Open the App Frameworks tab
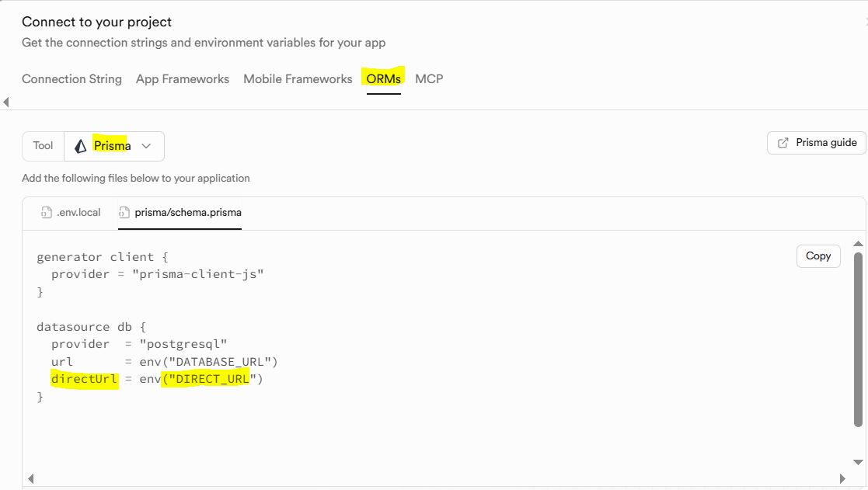Image resolution: width=868 pixels, height=490 pixels. 183,79
